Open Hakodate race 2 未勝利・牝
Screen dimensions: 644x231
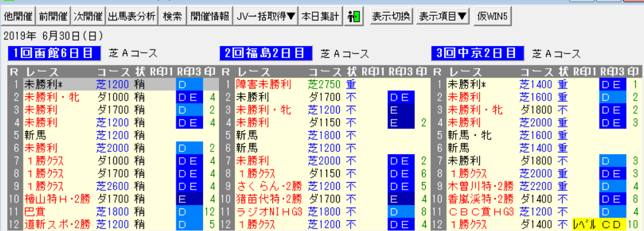click(52, 97)
